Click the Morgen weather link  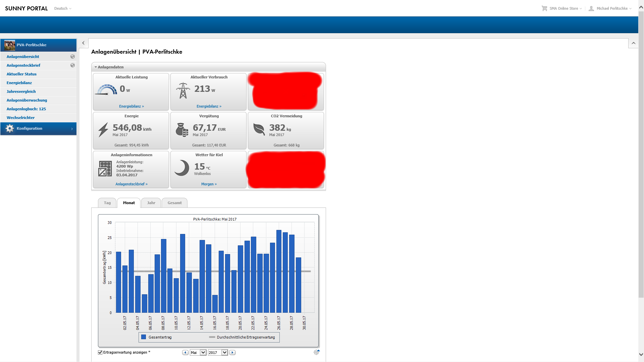click(209, 184)
